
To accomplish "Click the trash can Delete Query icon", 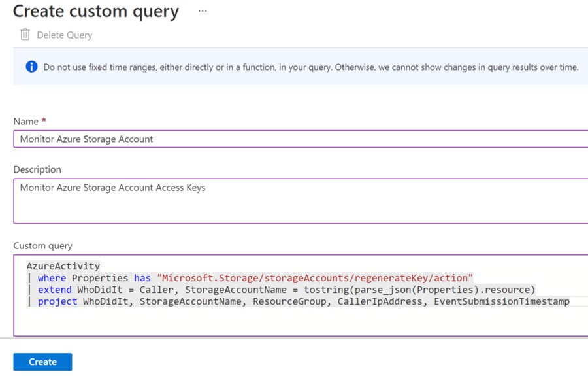I will point(25,35).
